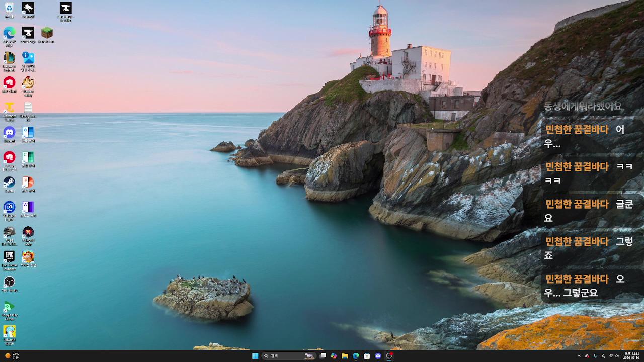Select the League of Legends desktop shortcut
Image resolution: width=644 pixels, height=362 pixels.
tap(9, 61)
